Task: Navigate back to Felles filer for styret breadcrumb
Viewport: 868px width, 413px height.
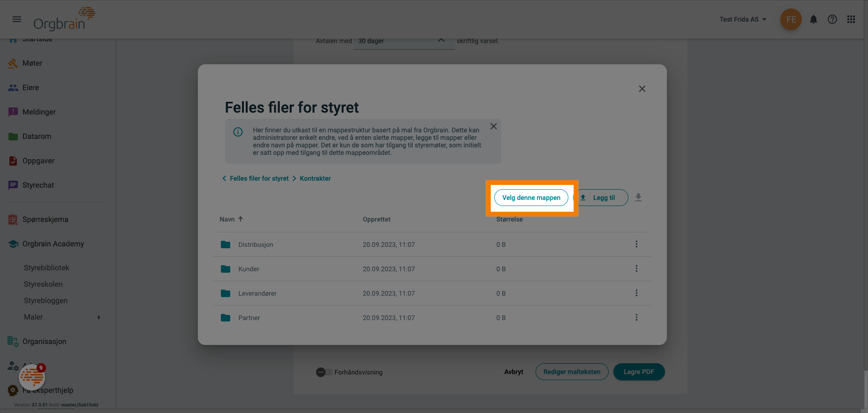Action: 259,178
